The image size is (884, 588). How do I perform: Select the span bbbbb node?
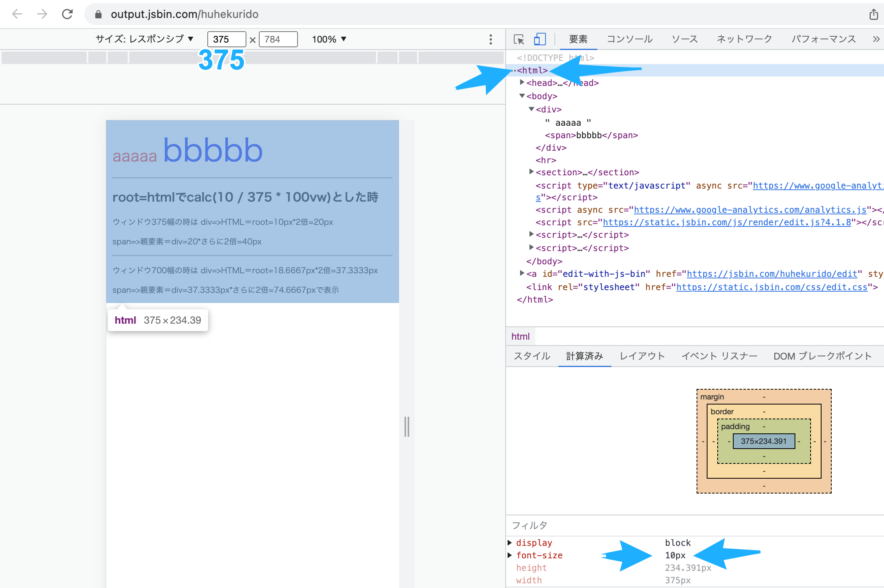592,135
